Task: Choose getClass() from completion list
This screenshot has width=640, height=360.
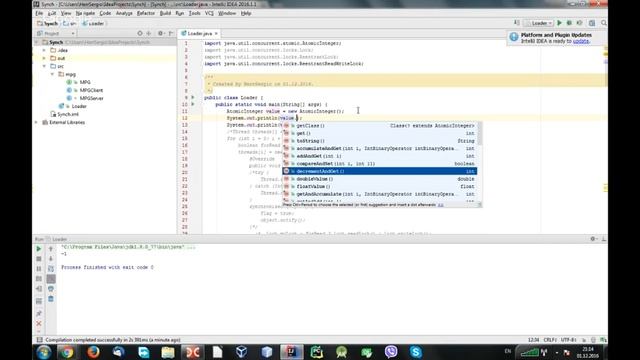Action: tap(380, 126)
